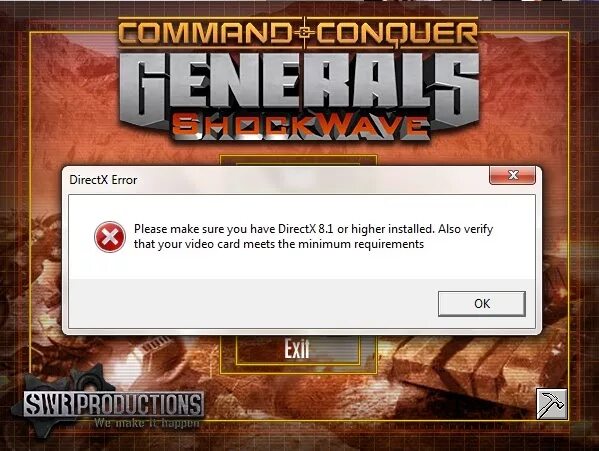Click the 'We make it happen' tagline

tap(147, 423)
